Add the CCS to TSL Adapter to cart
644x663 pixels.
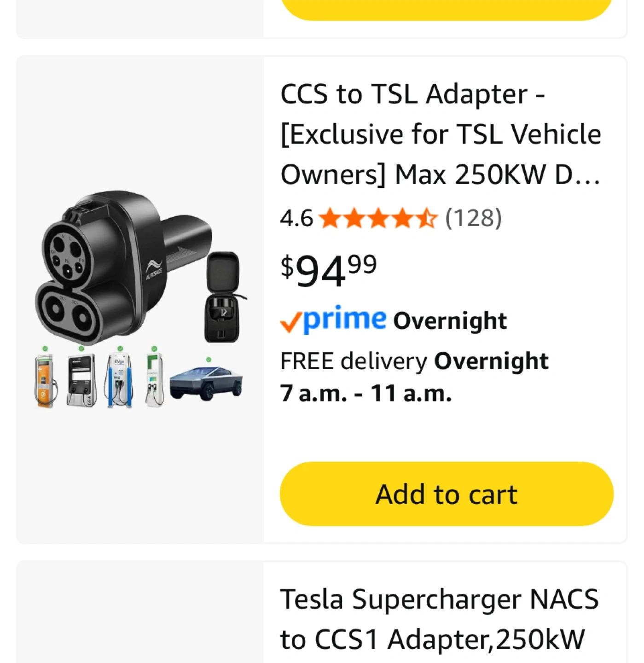[446, 494]
